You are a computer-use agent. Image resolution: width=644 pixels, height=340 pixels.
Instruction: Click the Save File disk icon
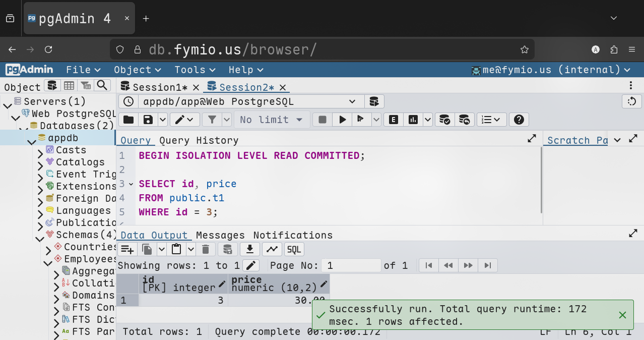click(148, 120)
